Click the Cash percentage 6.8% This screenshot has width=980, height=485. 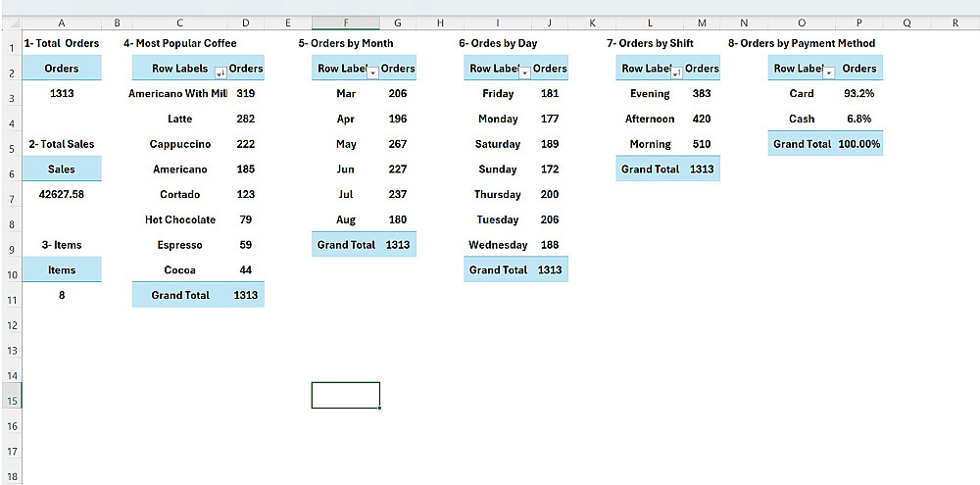[x=859, y=119]
